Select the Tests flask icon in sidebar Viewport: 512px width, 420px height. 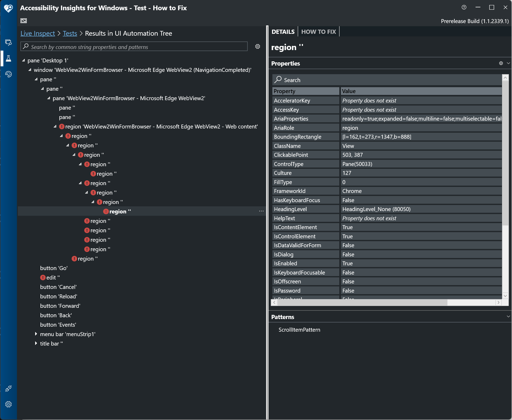pyautogui.click(x=8, y=58)
